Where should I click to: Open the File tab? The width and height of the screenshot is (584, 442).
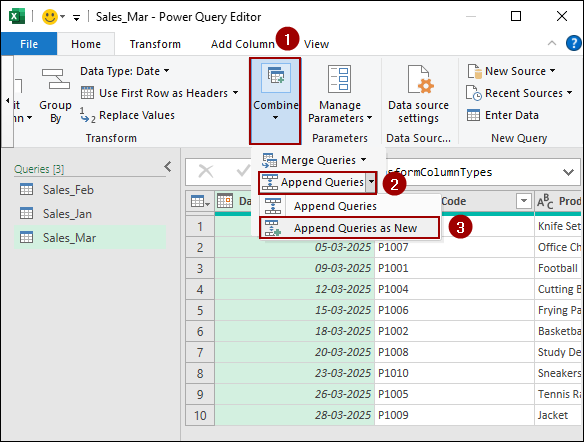(x=29, y=44)
